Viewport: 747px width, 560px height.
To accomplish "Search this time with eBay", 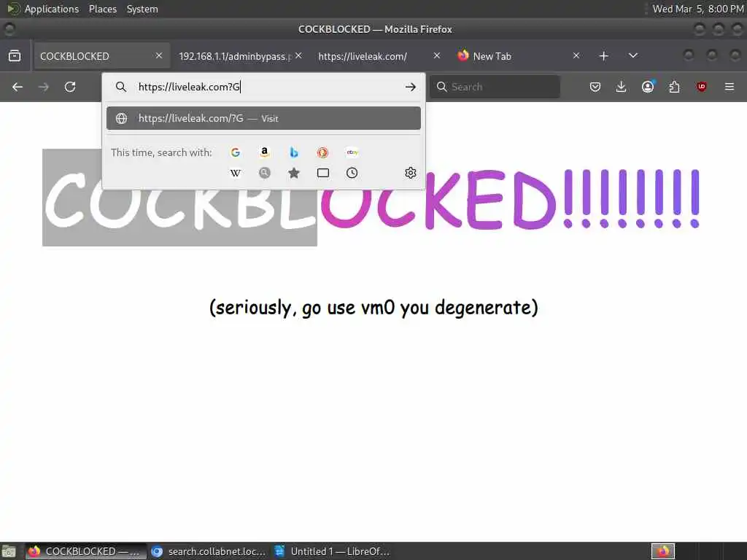I will 352,152.
